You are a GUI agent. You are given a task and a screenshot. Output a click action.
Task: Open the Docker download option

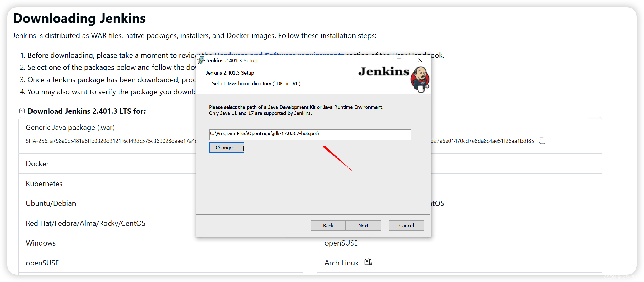[37, 164]
